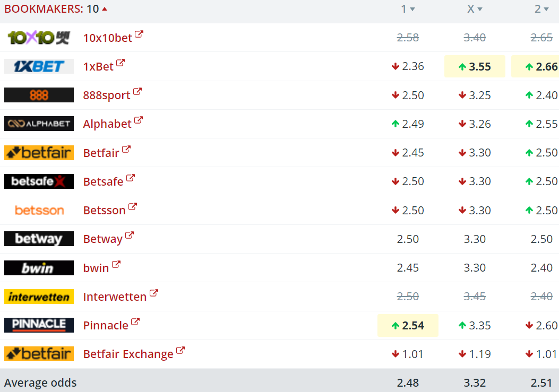Image resolution: width=559 pixels, height=392 pixels.
Task: Select 1xBet highlighted draw odds 3.55
Action: [x=475, y=66]
